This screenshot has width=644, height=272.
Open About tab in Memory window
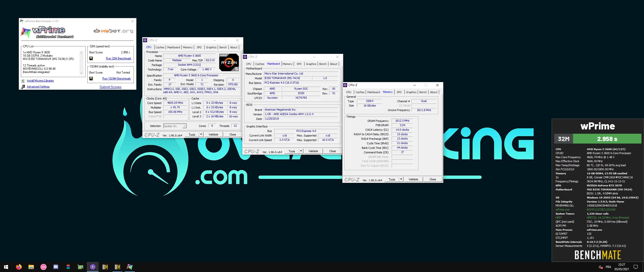coord(434,92)
